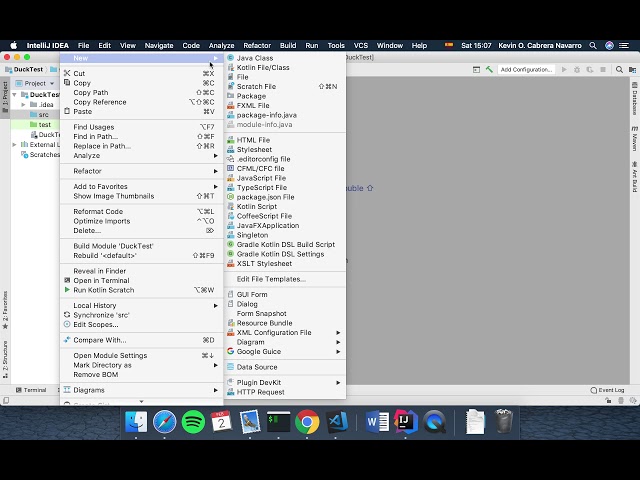This screenshot has width=640, height=480.
Task: Click the Synchronize 'src' refresh icon
Action: pos(67,315)
